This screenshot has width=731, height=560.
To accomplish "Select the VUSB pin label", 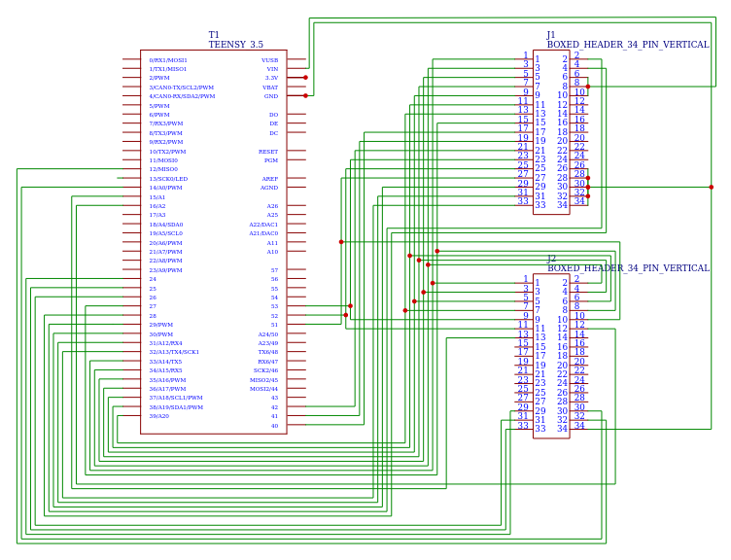I will click(269, 60).
